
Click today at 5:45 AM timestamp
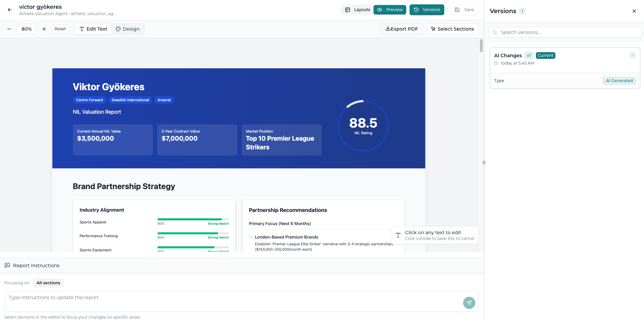click(x=517, y=63)
